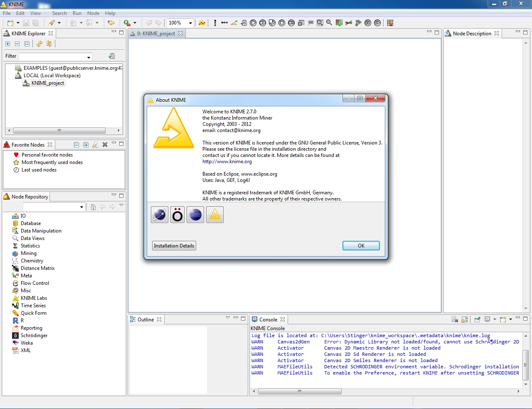532x409 pixels.
Task: Open the dropdown arrow beside the run icon
Action: click(135, 23)
